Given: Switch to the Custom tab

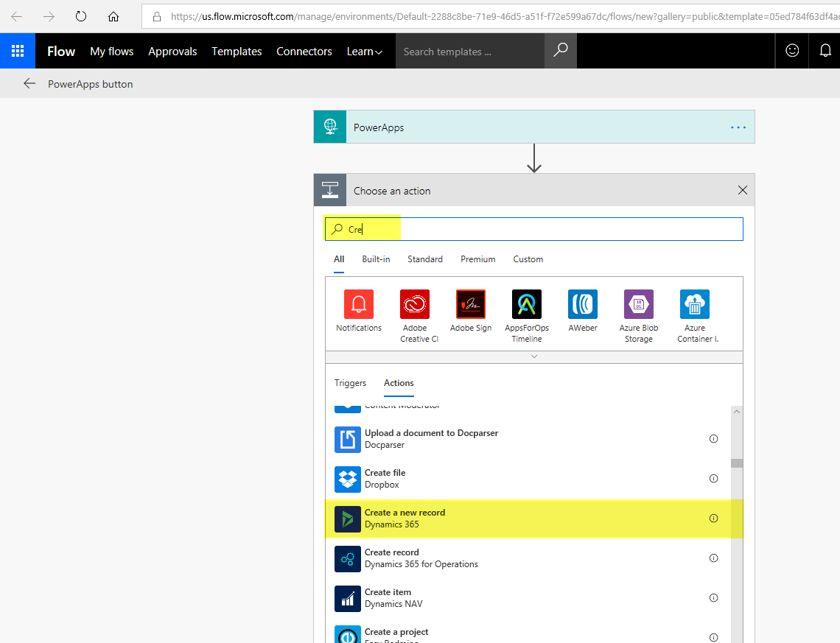Looking at the screenshot, I should (528, 259).
